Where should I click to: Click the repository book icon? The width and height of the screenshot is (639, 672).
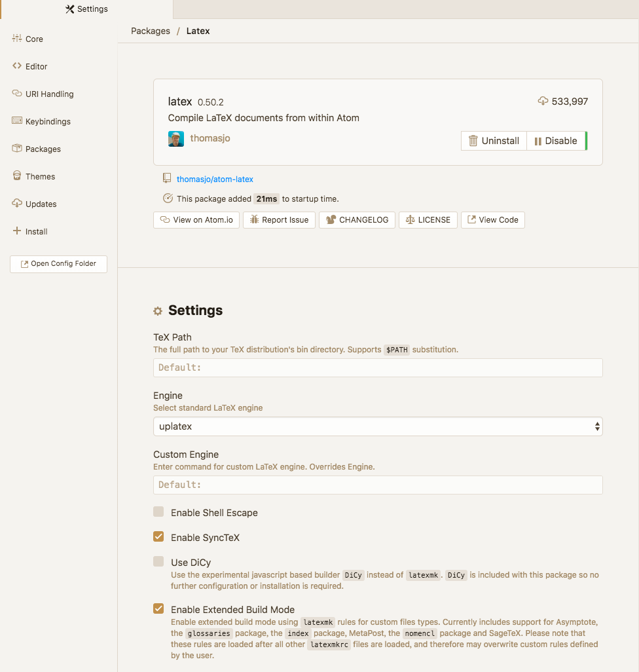[167, 178]
